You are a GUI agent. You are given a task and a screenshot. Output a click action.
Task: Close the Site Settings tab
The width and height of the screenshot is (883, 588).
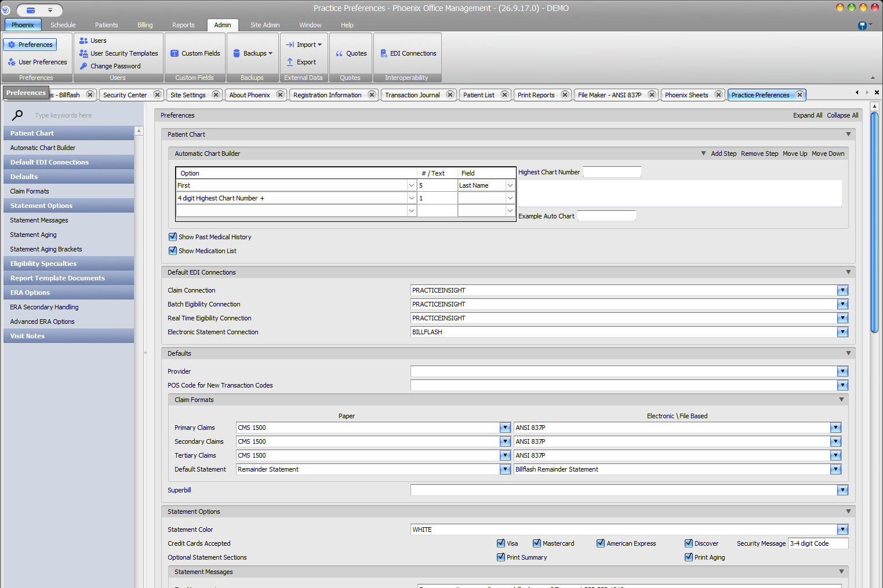(216, 94)
